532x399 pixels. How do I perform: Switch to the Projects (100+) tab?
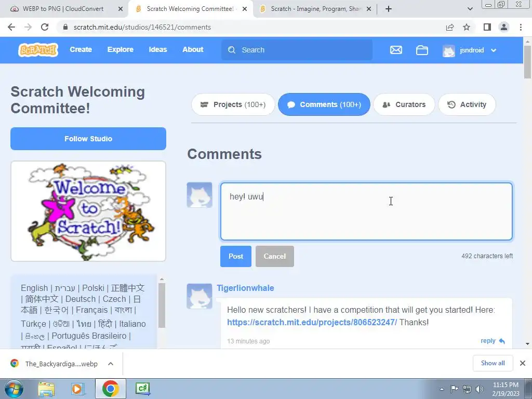(233, 104)
